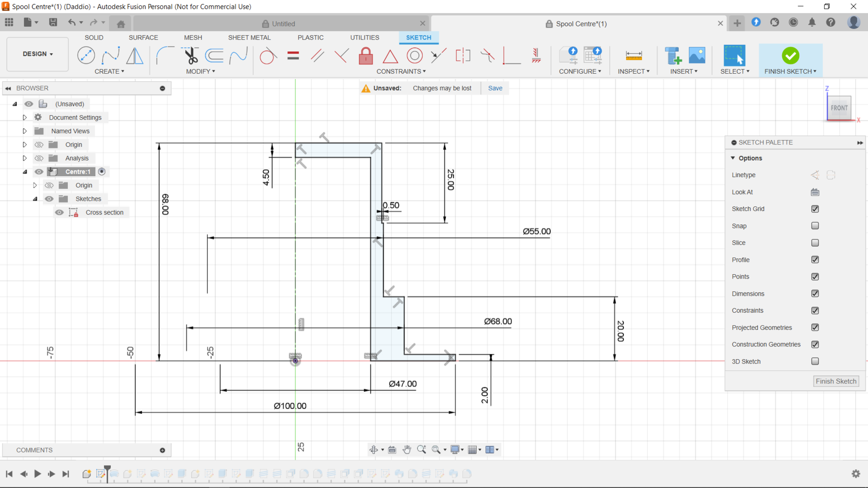
Task: Choose the Mirror tool icon
Action: [x=135, y=55]
